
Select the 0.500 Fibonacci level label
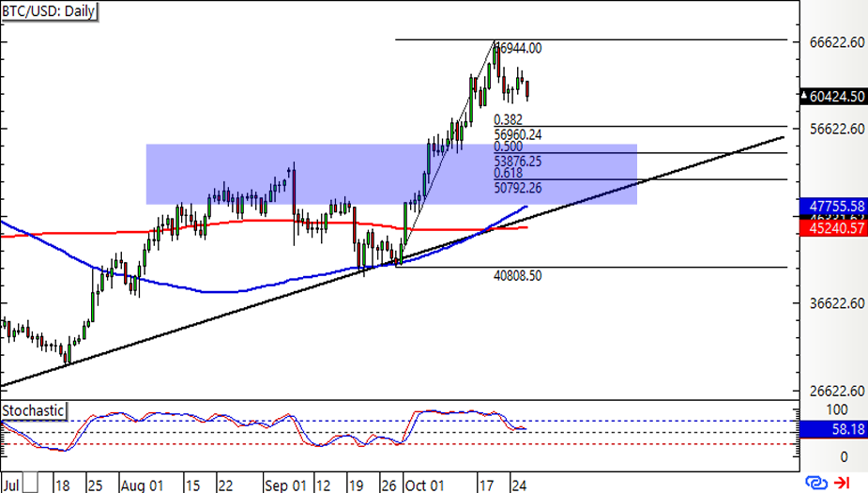pos(508,146)
